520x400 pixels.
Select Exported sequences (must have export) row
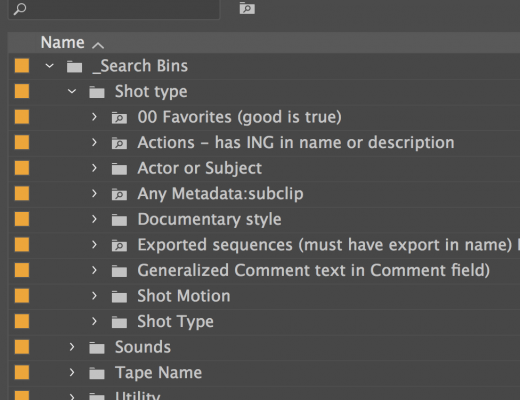tap(325, 245)
